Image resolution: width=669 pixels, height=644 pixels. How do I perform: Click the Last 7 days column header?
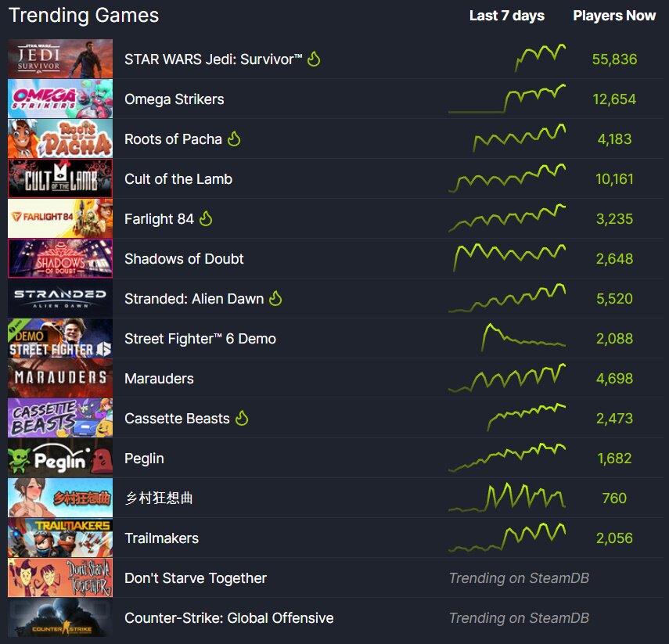tap(507, 16)
